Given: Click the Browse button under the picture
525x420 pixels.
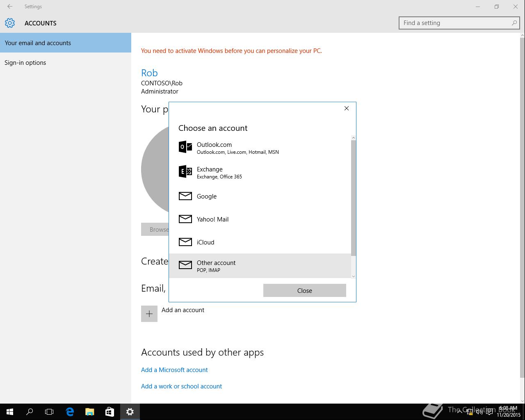Looking at the screenshot, I should point(155,229).
